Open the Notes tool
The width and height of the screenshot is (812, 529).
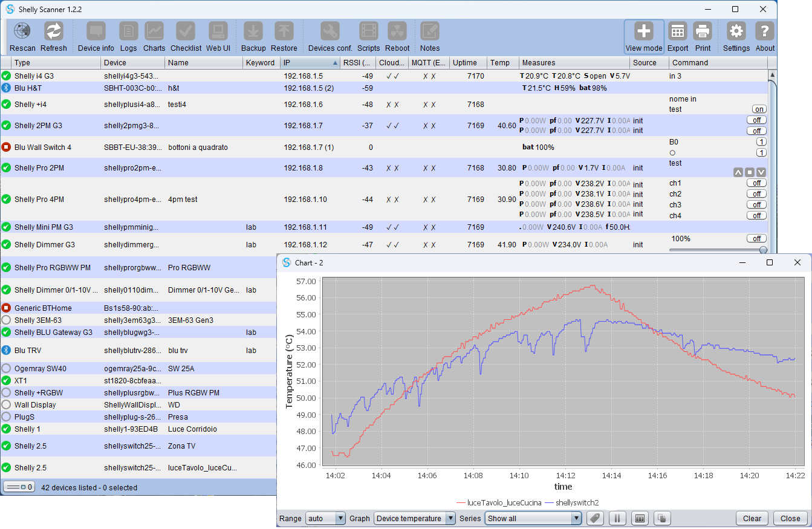[x=430, y=37]
